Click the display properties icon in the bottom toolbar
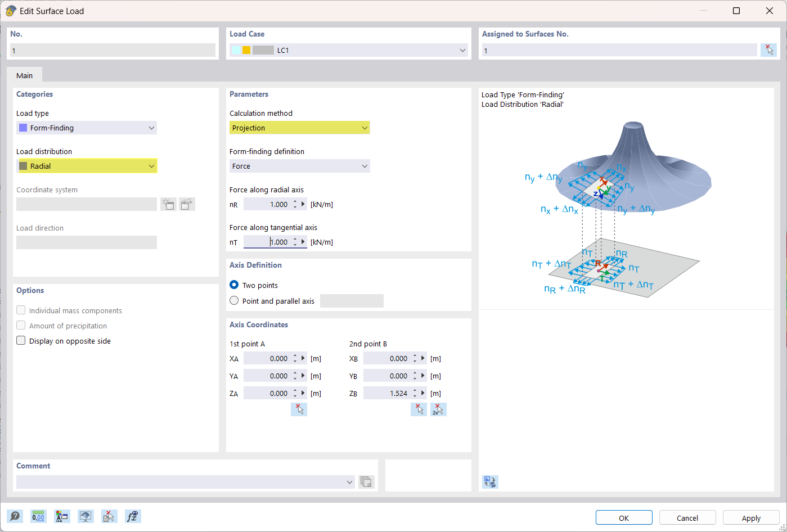Screen dimensions: 787x532 pyautogui.click(x=62, y=516)
